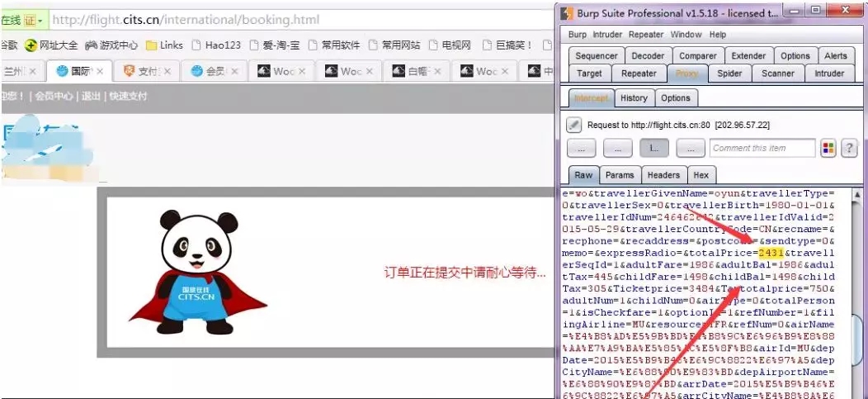This screenshot has width=868, height=399.
Task: Open the 会员中心 link on the page
Action: 54,97
